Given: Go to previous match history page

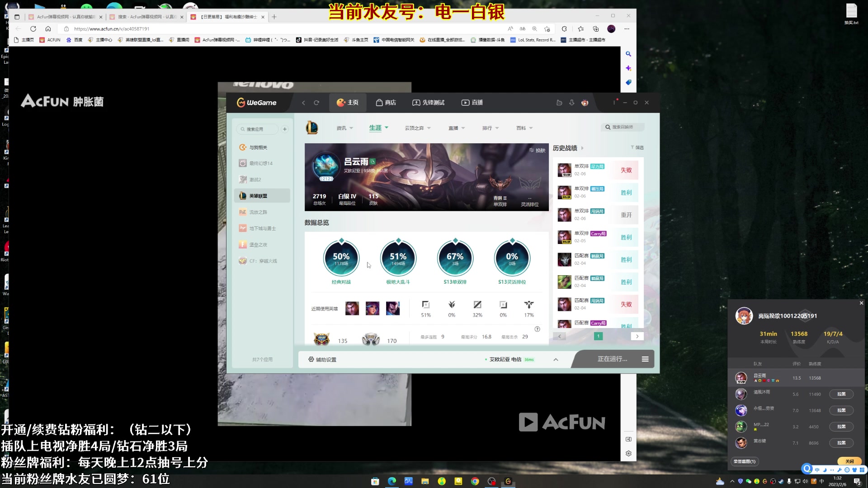Looking at the screenshot, I should click(x=559, y=336).
